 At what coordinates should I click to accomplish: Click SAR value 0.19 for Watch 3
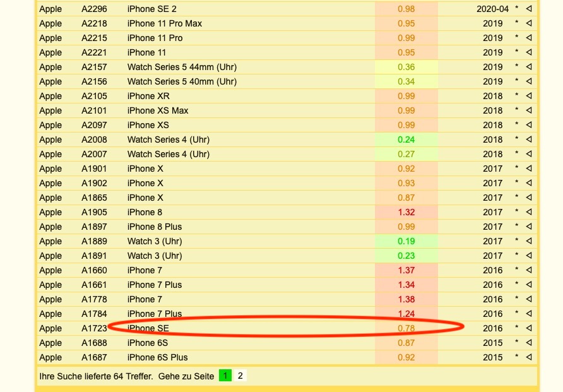coord(406,241)
